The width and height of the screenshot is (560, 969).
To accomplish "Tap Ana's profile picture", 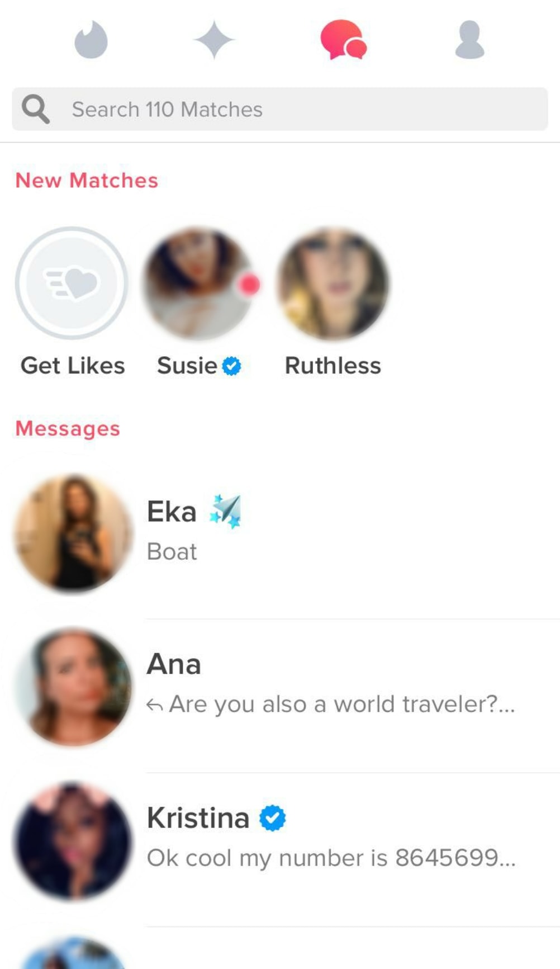I will [73, 687].
